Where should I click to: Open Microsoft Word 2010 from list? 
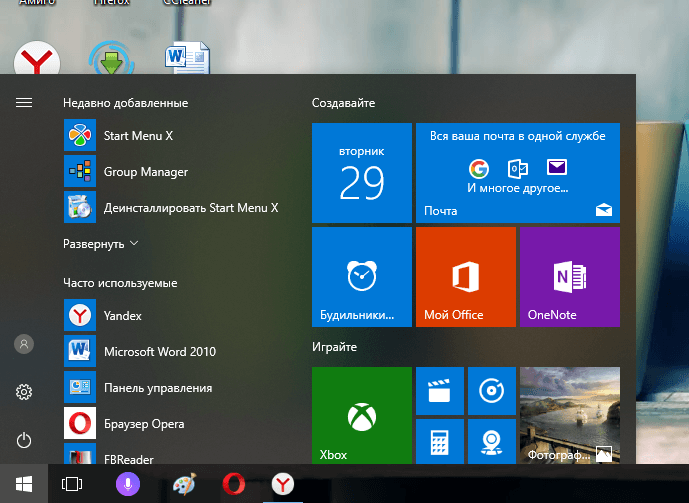tap(159, 351)
